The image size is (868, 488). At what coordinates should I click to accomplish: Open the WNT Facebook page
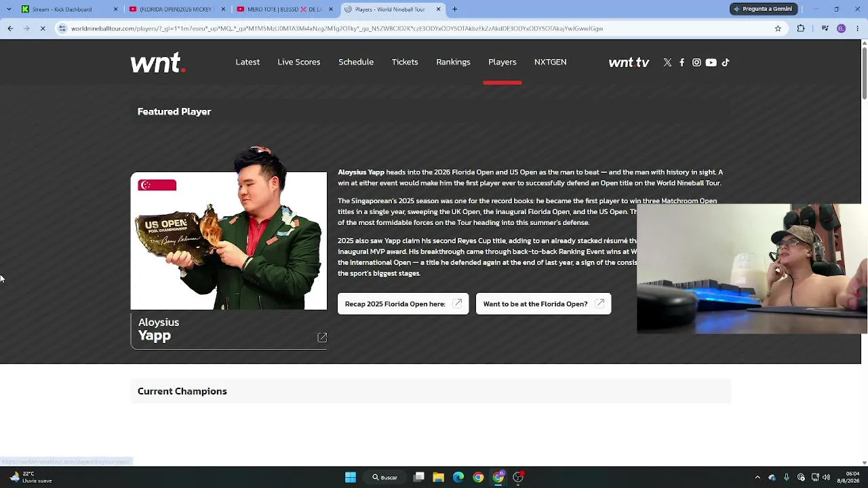coord(682,62)
